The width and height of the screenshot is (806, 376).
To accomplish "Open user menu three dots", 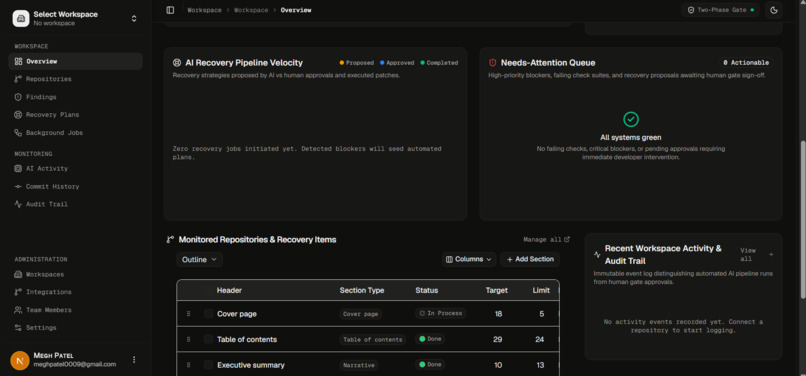I will pos(134,360).
